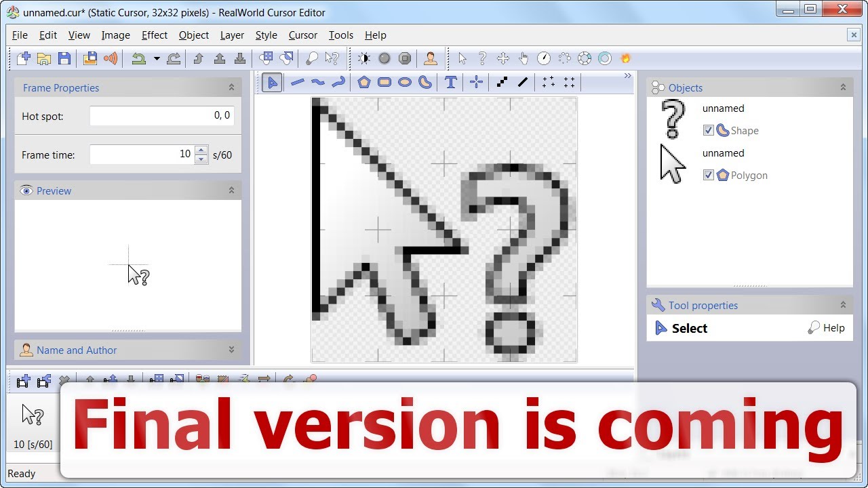868x488 pixels.
Task: Expand drawing toolbar overflow chevron
Action: click(x=628, y=76)
